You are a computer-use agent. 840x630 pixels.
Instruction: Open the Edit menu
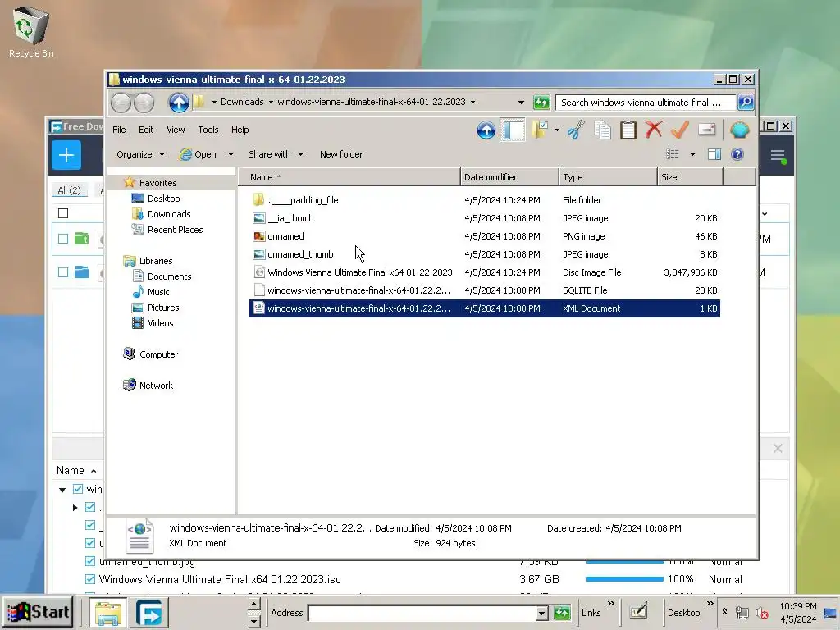pos(146,130)
